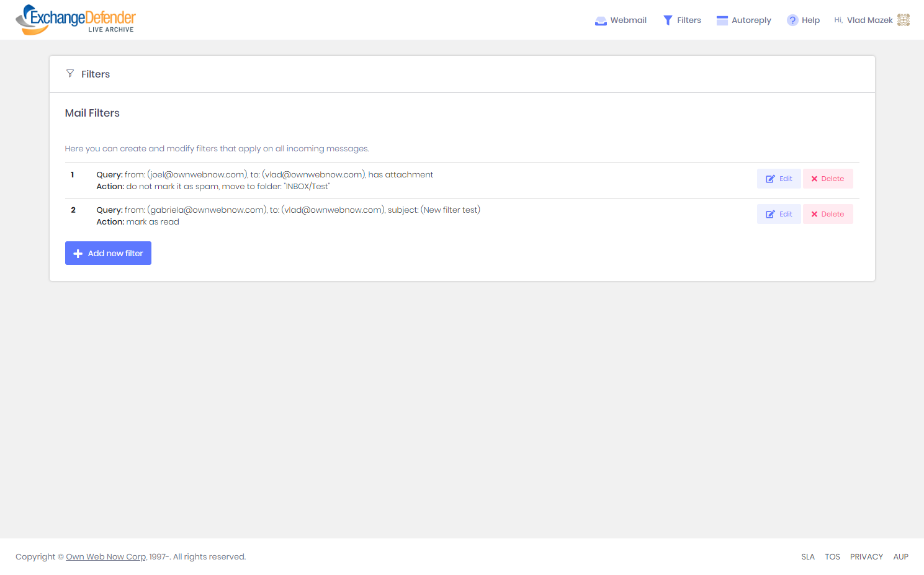Image resolution: width=924 pixels, height=575 pixels.
Task: Open the Own Web Now Corp. link
Action: (x=106, y=557)
